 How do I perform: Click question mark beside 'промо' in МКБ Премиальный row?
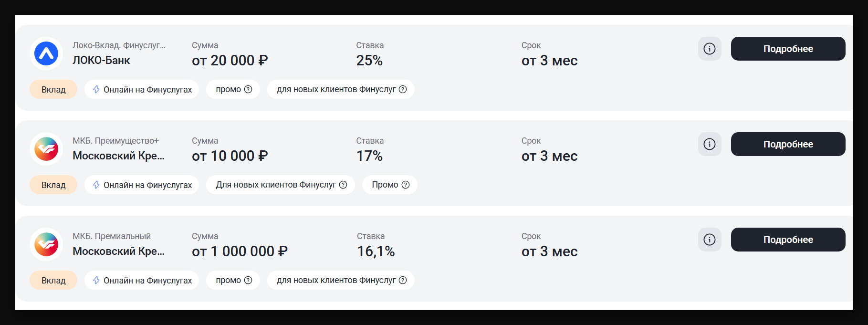(248, 280)
